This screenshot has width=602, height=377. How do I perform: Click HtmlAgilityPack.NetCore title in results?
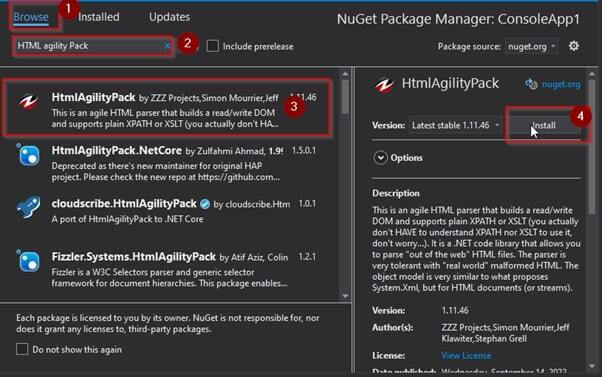[116, 150]
